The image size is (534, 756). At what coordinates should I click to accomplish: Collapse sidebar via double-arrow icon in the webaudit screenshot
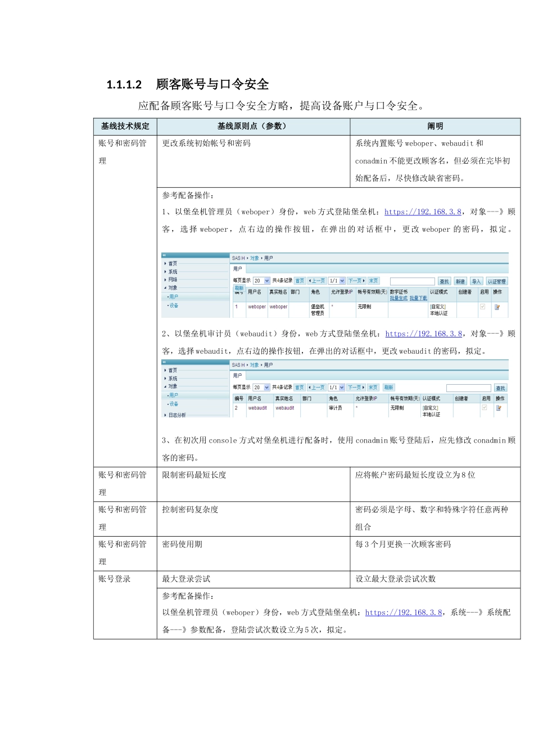[x=165, y=362]
